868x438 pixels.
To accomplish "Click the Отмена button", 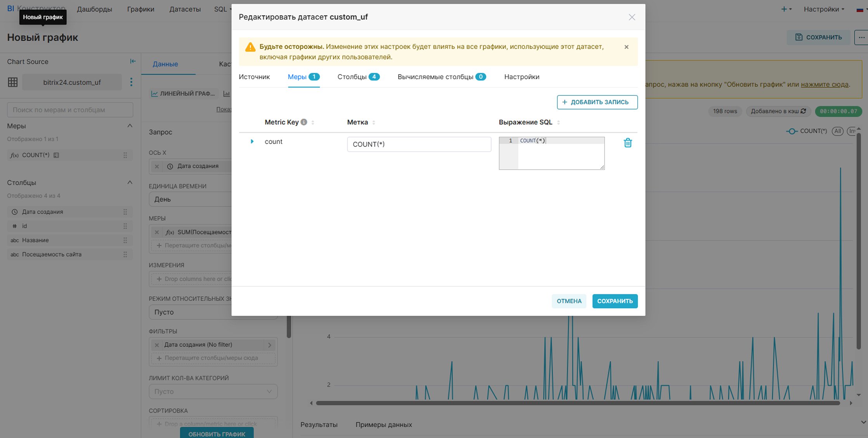I will click(569, 301).
